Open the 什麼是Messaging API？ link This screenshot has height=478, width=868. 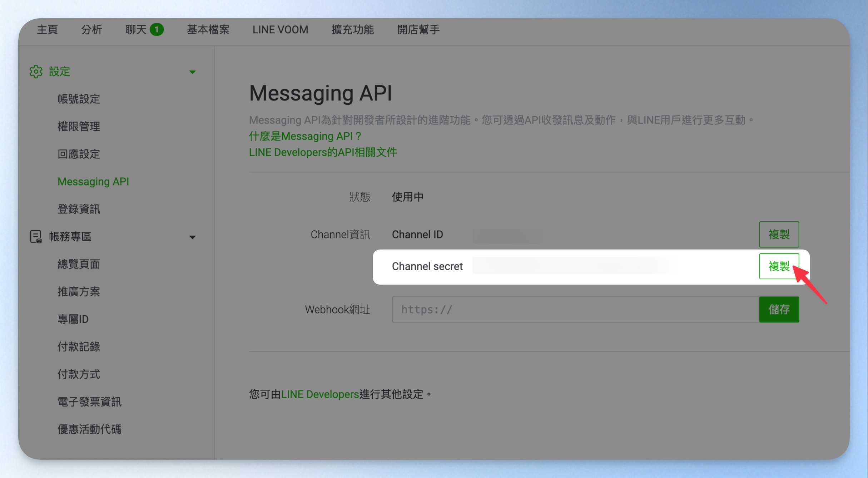pyautogui.click(x=305, y=136)
